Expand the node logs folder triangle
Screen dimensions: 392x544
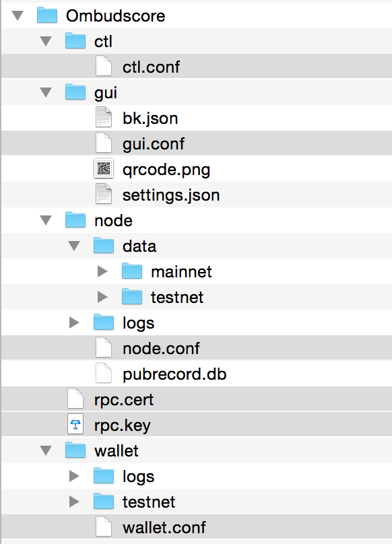pos(74,322)
